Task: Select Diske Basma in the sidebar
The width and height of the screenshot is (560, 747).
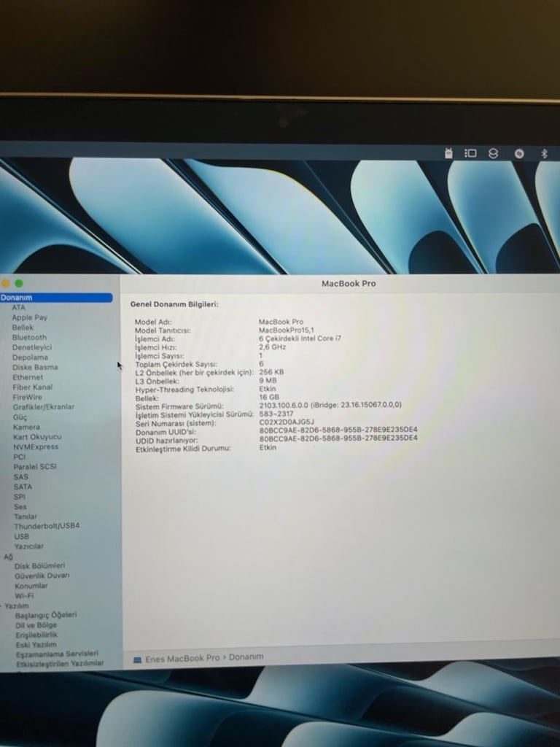Action: (35, 368)
